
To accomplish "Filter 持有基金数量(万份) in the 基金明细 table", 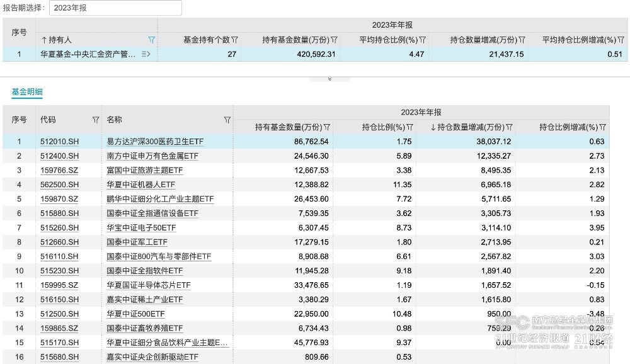I will 326,127.
